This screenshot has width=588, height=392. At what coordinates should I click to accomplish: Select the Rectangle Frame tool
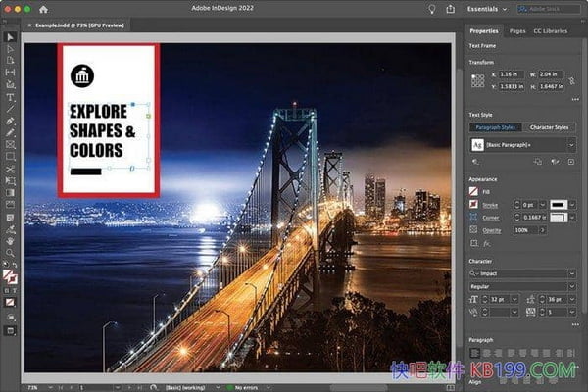tap(10, 144)
